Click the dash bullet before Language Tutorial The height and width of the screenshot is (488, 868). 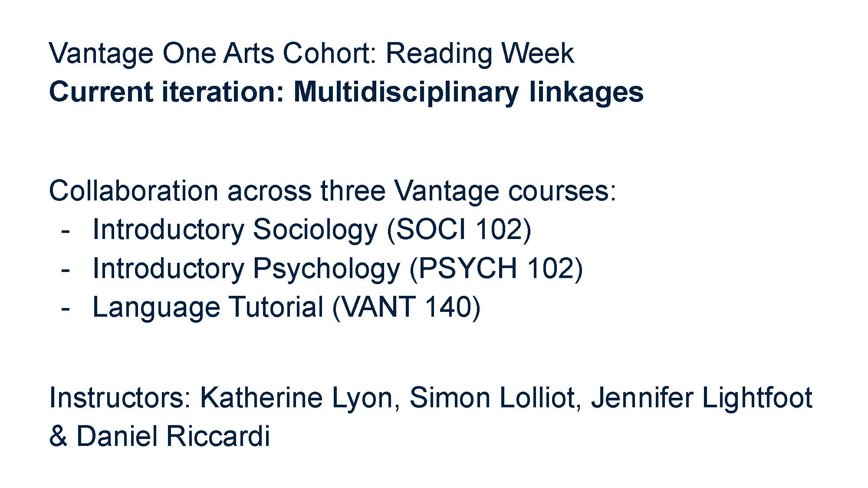[x=66, y=308]
